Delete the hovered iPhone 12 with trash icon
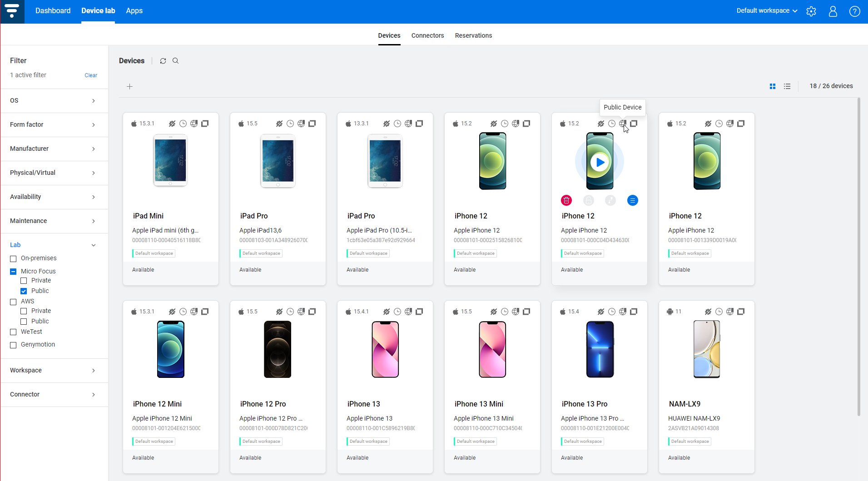The height and width of the screenshot is (481, 868). click(x=566, y=200)
